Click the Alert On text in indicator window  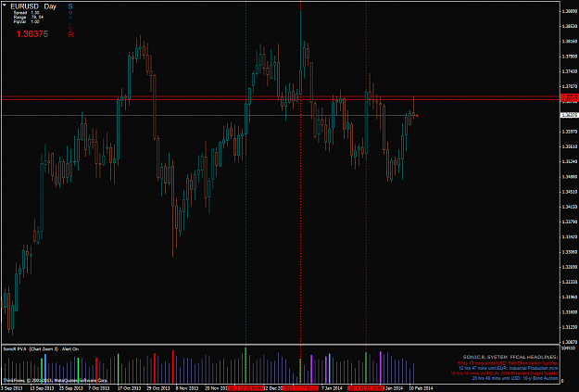(70, 349)
